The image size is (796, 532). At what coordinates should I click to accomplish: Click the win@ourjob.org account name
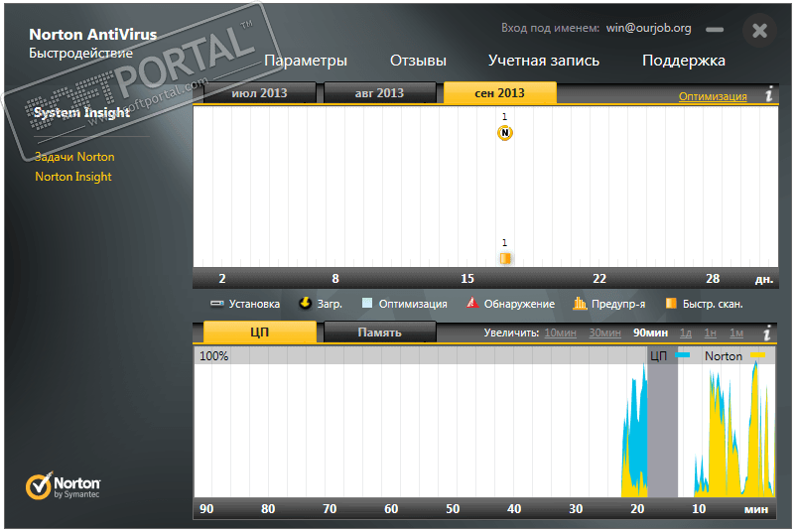(x=648, y=28)
